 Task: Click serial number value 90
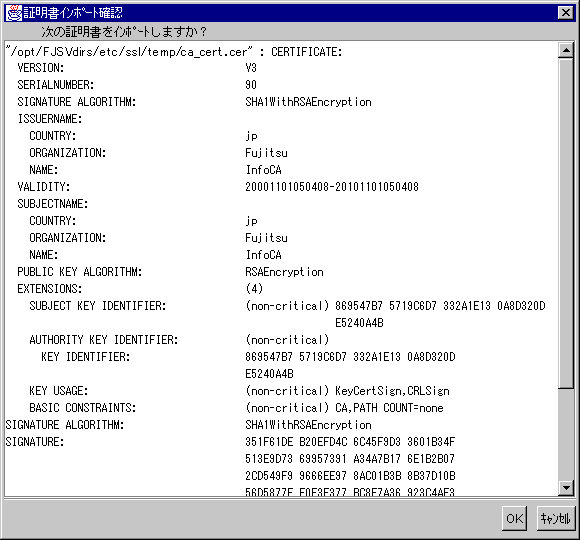251,85
